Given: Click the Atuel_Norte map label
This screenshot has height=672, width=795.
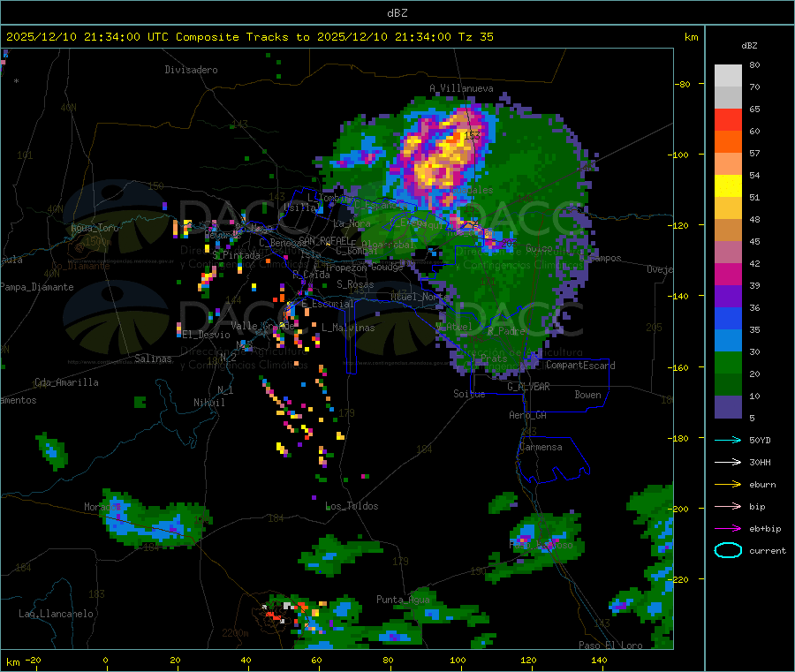Looking at the screenshot, I should pos(420,297).
